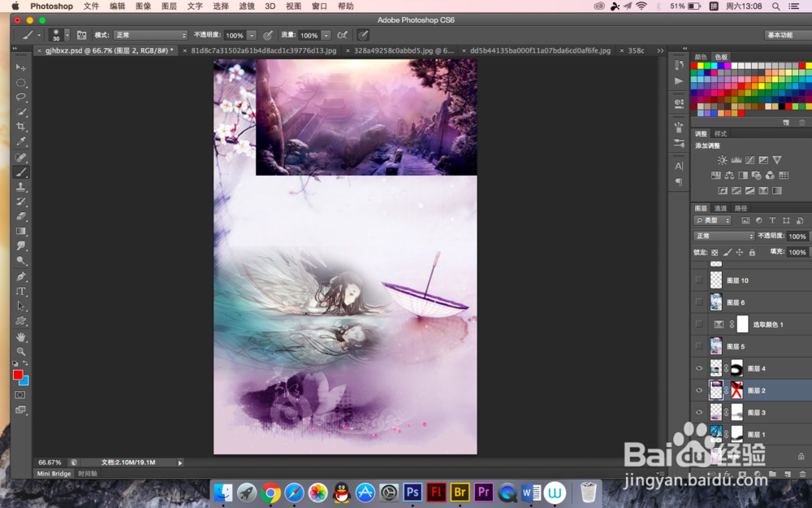
Task: Select the Path Selection tool
Action: coord(21,306)
